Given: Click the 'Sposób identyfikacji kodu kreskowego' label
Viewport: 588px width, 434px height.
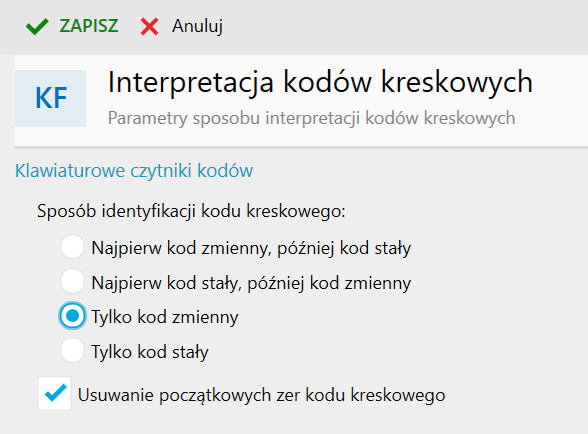Looking at the screenshot, I should (x=191, y=211).
